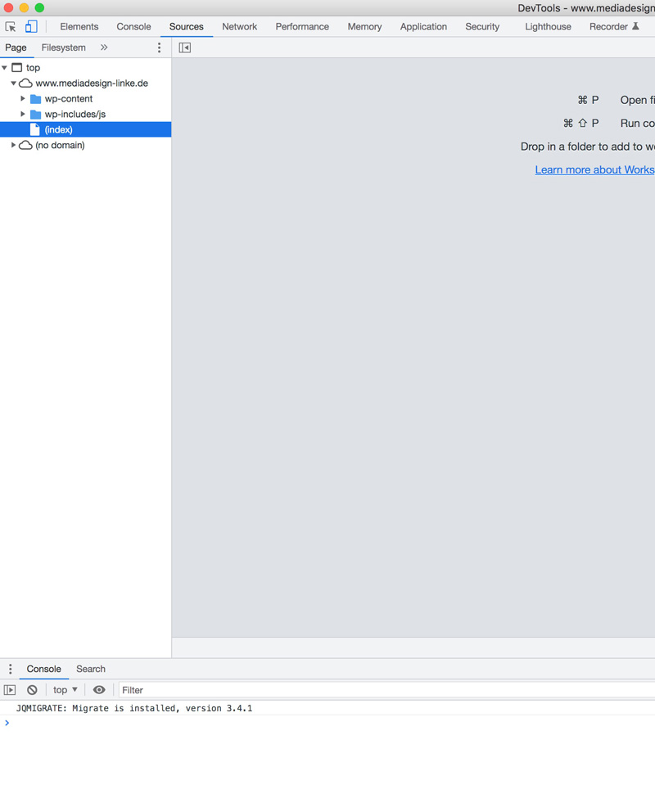Image resolution: width=655 pixels, height=812 pixels.
Task: Toggle the console sidebar icon
Action: 10,690
